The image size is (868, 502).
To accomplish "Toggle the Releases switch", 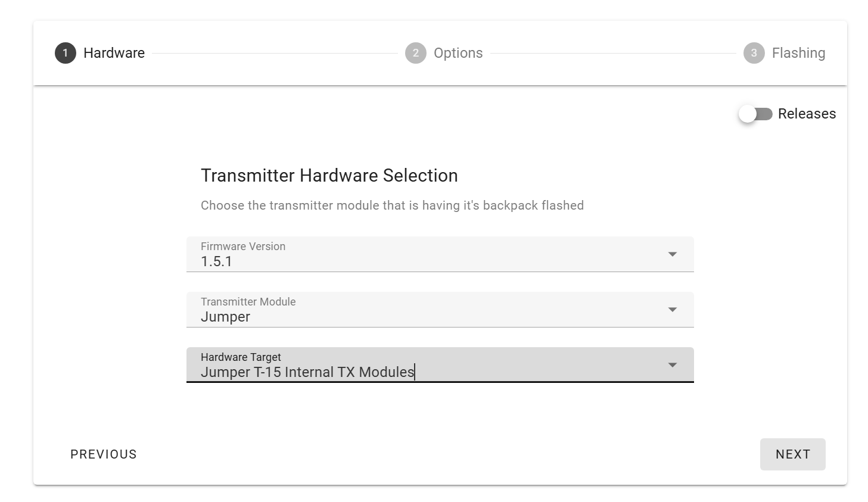I will [x=755, y=114].
